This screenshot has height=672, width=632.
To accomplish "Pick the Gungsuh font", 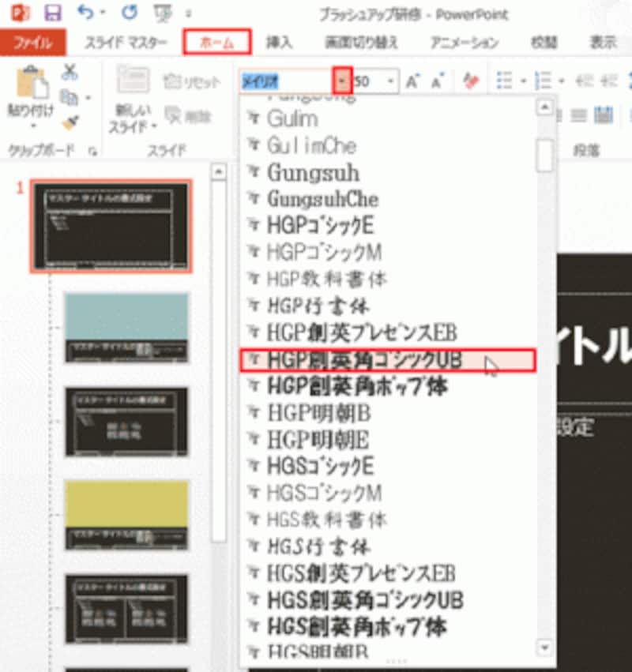I will tap(388, 173).
